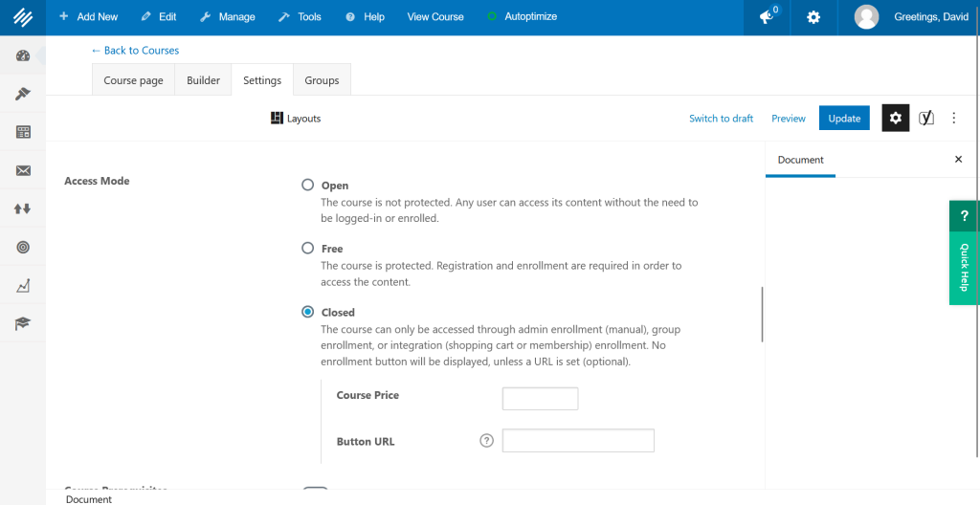This screenshot has height=505, width=980.
Task: Click the Access Mode label
Action: coord(97,181)
